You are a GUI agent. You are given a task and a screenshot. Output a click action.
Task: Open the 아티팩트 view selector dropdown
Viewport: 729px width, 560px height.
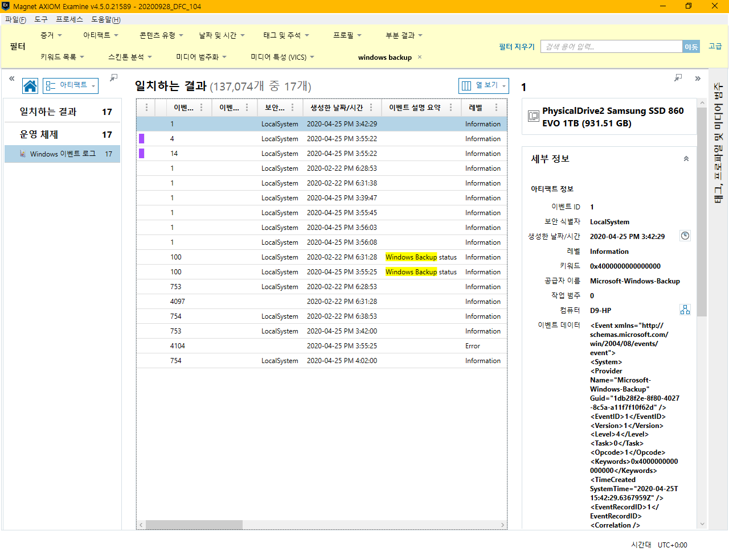tap(71, 85)
